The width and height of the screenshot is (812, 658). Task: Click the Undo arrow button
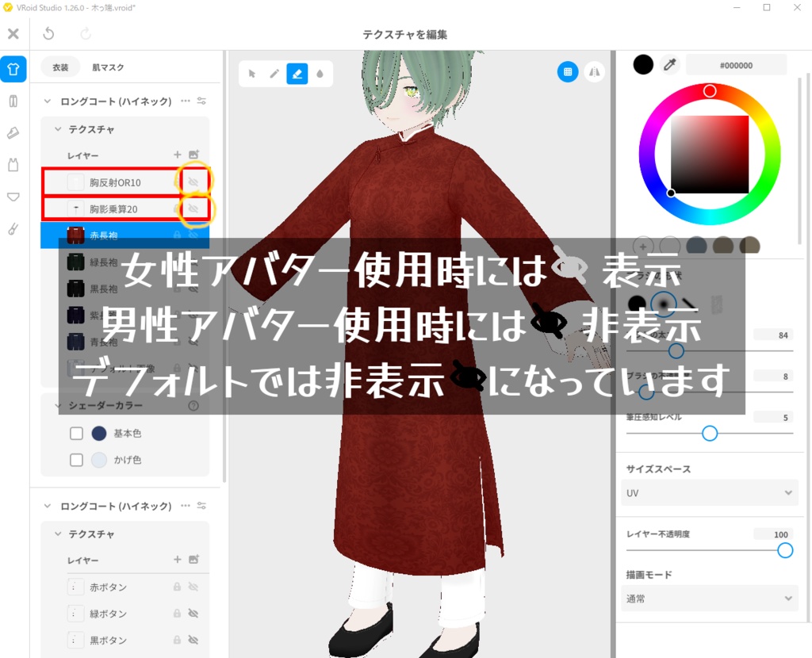coord(49,33)
